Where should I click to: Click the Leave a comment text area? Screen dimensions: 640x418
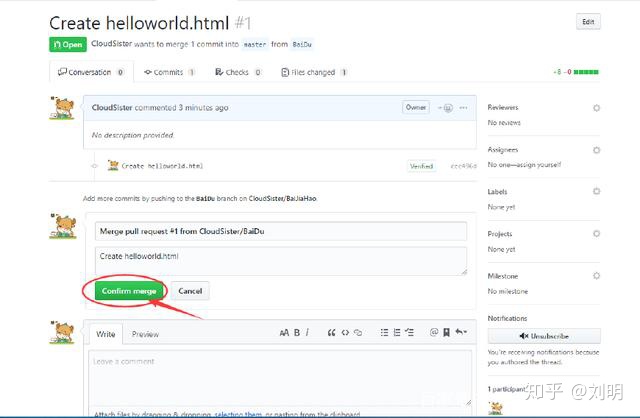280,378
